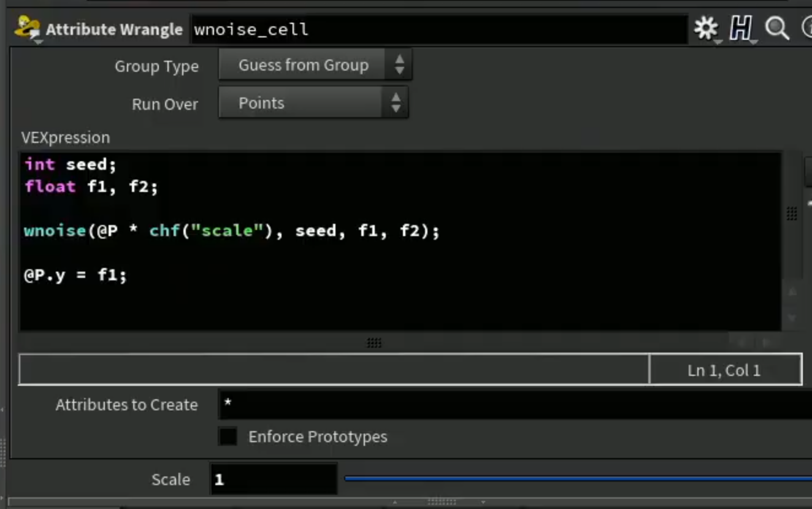Click the Ln 1, Col 1 status indicator
Screen dimensions: 812x509
725,370
